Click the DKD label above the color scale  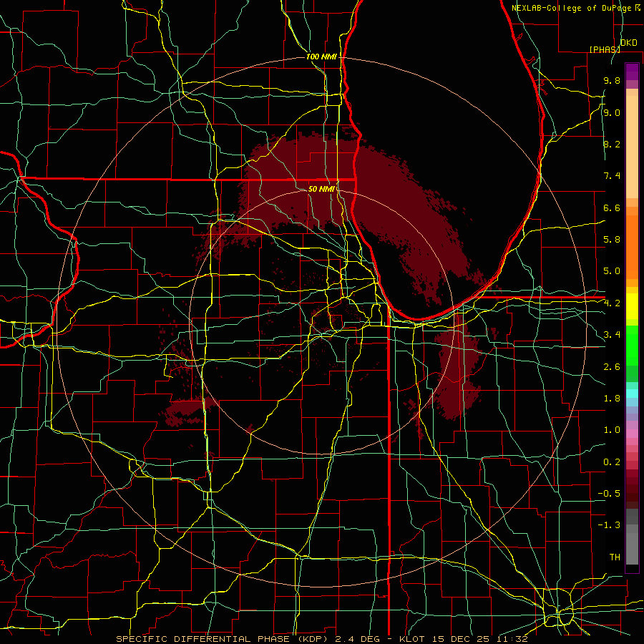click(628, 43)
